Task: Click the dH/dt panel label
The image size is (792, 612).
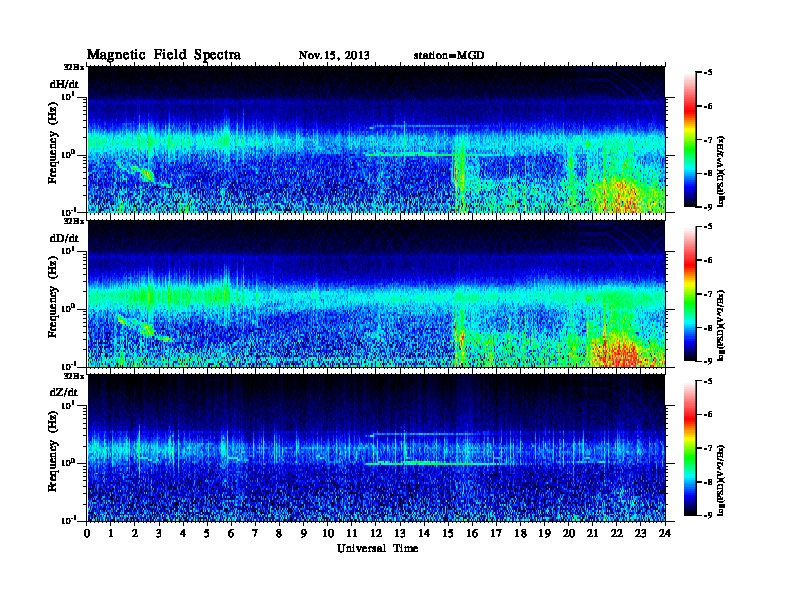Action: pos(64,84)
